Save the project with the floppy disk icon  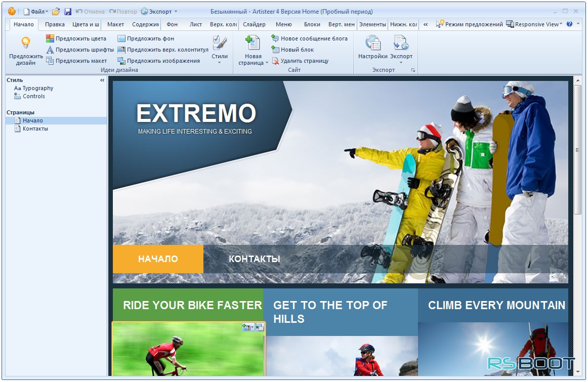point(67,12)
